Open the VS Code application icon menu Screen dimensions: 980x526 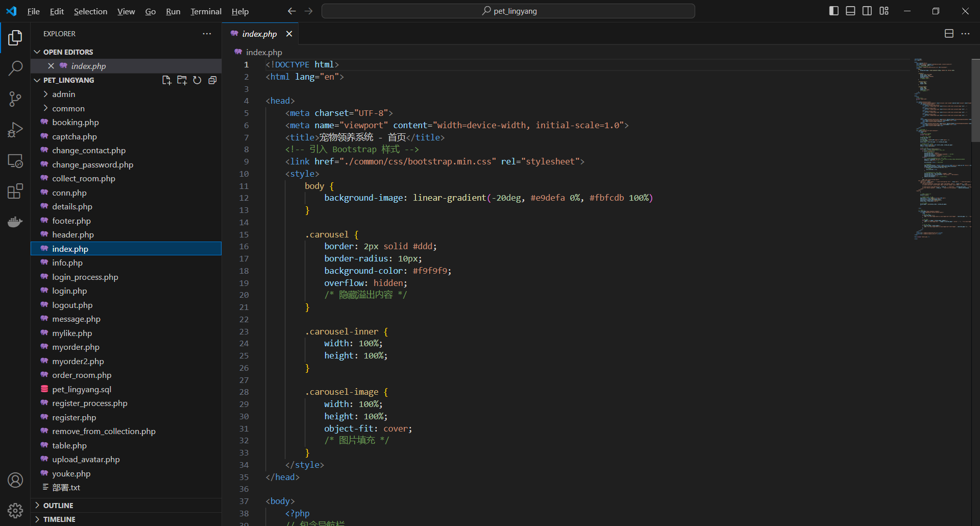pyautogui.click(x=11, y=11)
